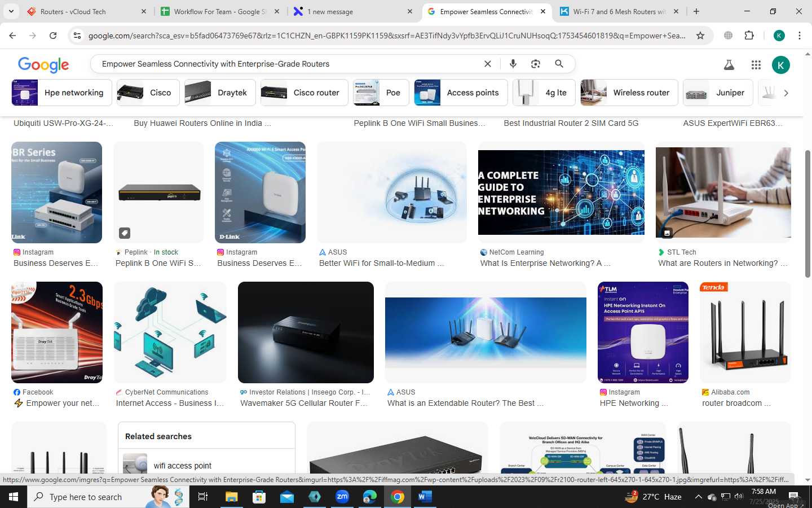Open the tab search dropdown
This screenshot has width=812, height=508.
(x=11, y=11)
